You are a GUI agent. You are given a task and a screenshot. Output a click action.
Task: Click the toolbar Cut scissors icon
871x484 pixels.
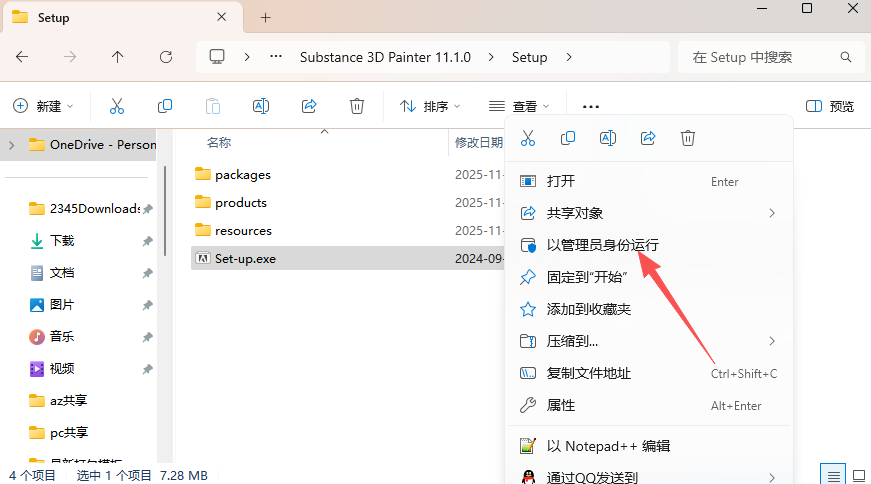(x=117, y=106)
